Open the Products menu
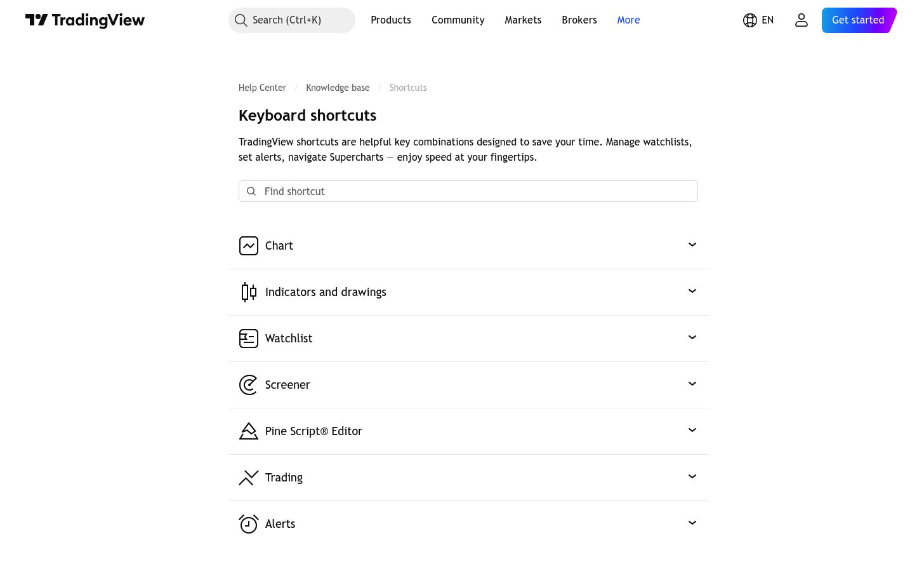924x578 pixels. tap(391, 20)
